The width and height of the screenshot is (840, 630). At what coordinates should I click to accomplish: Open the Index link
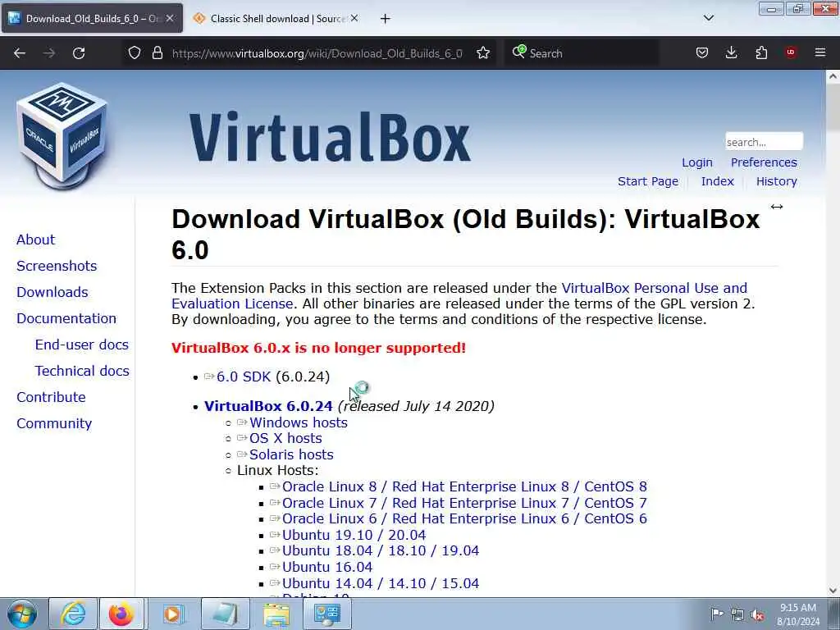tap(717, 181)
